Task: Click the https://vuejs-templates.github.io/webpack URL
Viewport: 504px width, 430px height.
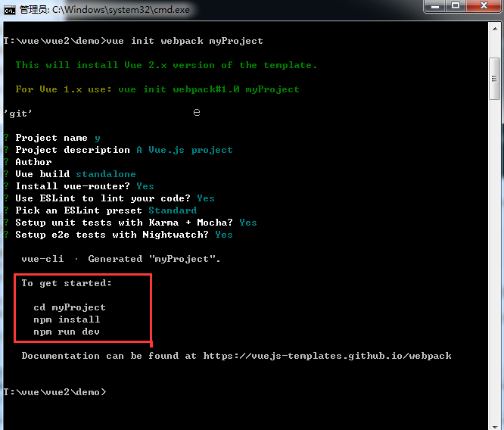Action: tap(327, 356)
